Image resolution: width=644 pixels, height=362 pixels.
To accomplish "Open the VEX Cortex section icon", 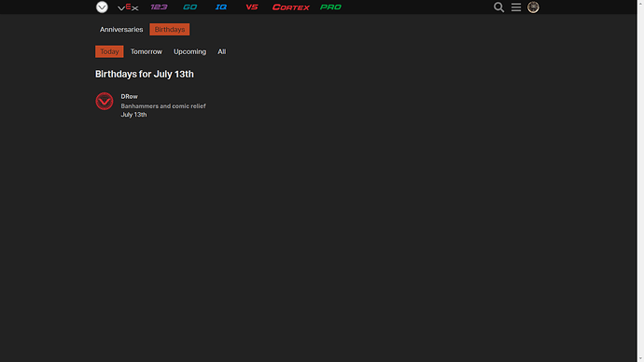I will (291, 7).
